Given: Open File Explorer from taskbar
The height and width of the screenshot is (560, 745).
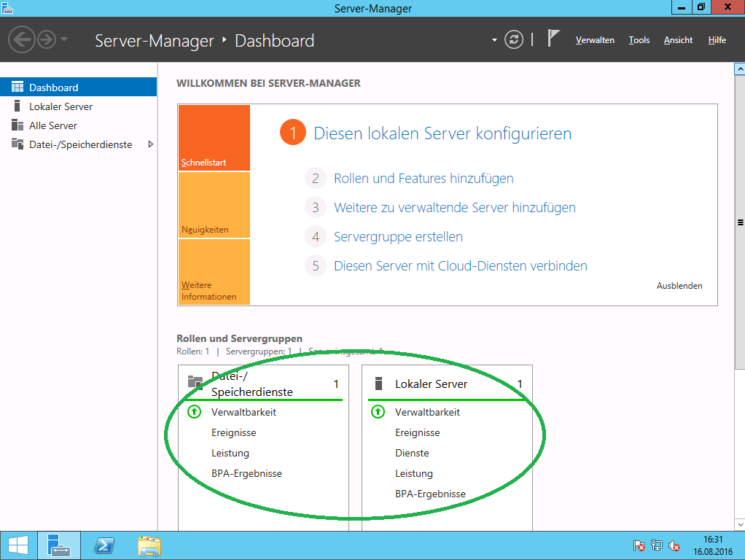Looking at the screenshot, I should (149, 545).
